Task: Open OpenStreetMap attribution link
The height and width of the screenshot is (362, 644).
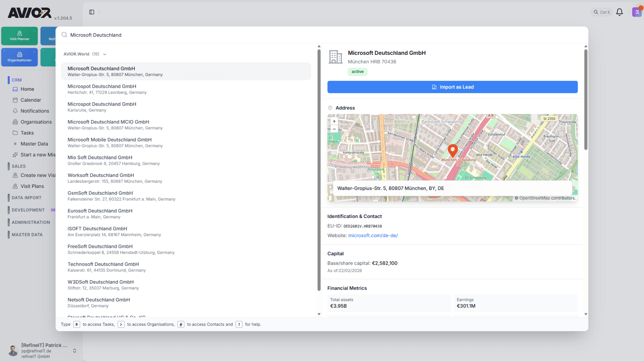Action: [x=535, y=198]
